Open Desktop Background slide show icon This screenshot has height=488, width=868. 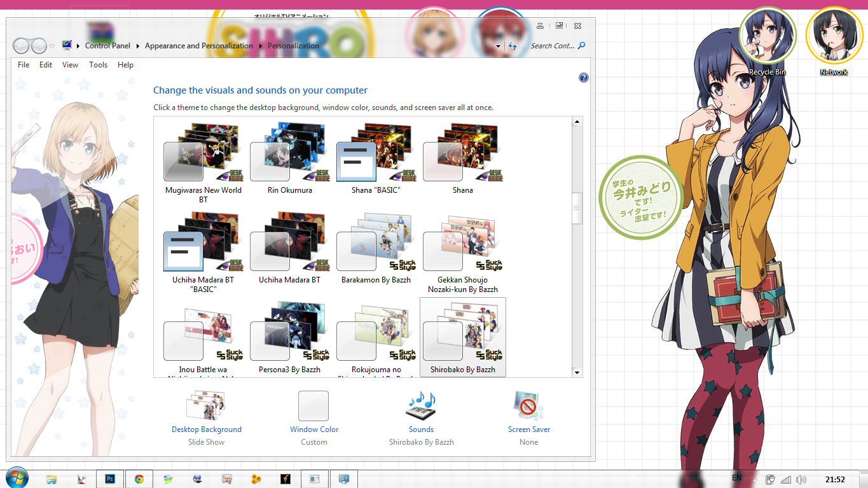click(207, 405)
